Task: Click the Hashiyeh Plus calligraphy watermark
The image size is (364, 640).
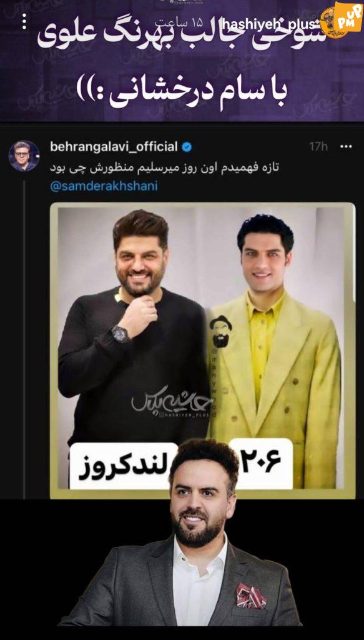Action: 172,402
